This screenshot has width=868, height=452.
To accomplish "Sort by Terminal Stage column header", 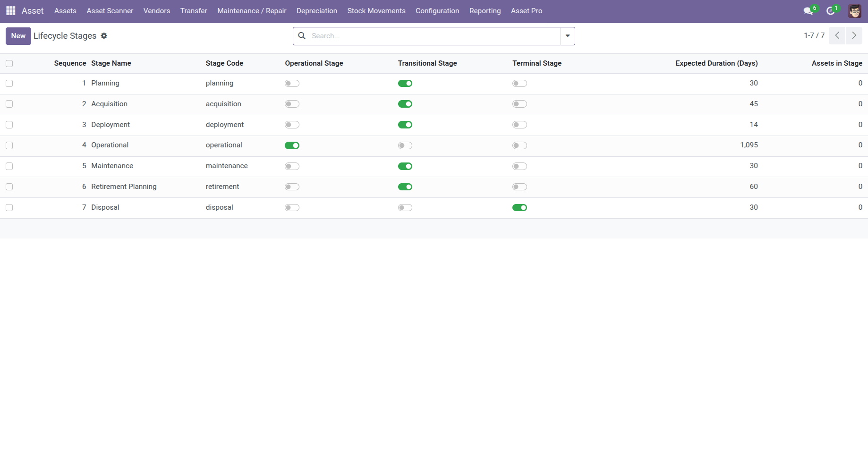I will coord(537,63).
